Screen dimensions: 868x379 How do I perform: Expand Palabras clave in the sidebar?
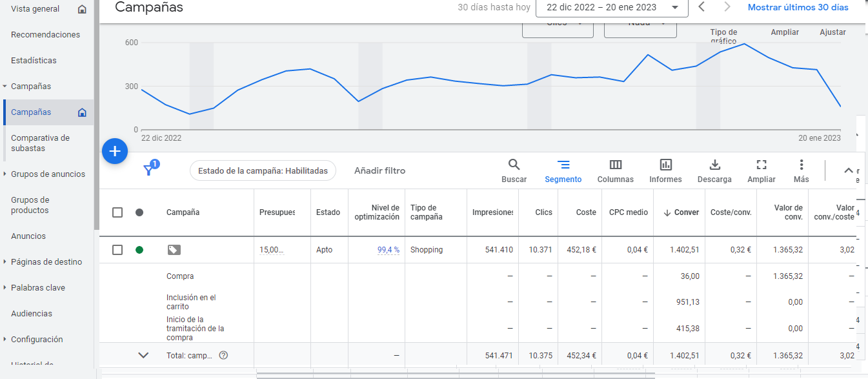(x=5, y=288)
